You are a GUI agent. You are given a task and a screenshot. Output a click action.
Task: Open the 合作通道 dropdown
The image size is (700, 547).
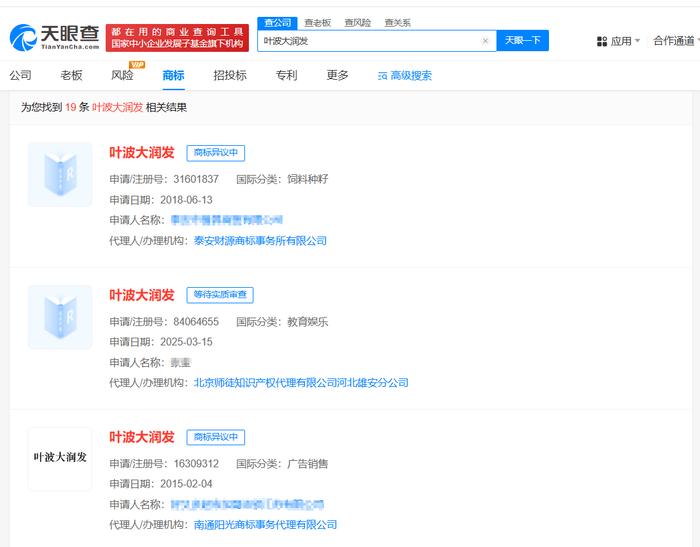(675, 41)
